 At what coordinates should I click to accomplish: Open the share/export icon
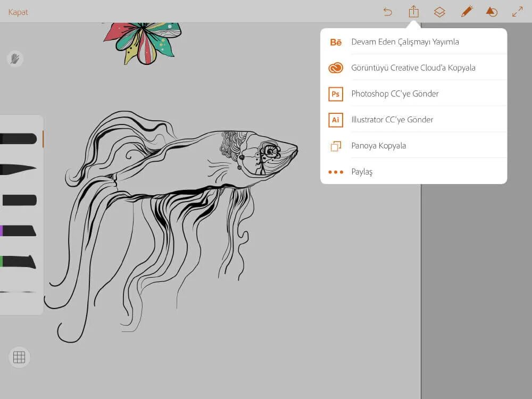coord(413,12)
